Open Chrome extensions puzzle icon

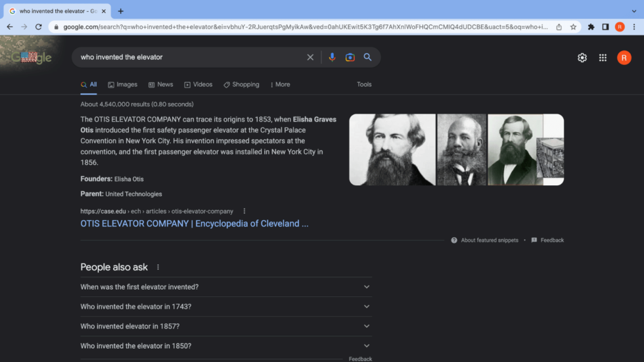click(591, 27)
